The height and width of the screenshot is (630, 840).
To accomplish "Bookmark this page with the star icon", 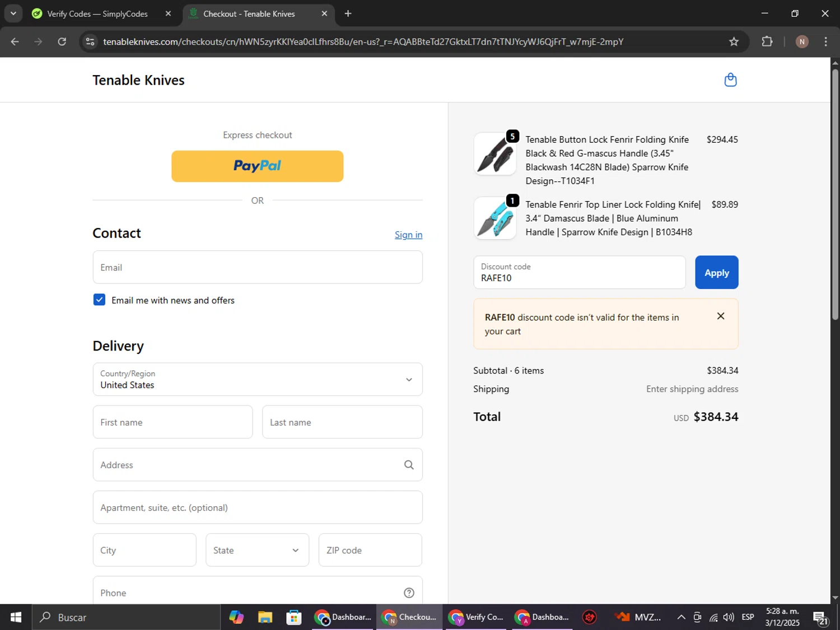I will pyautogui.click(x=734, y=41).
